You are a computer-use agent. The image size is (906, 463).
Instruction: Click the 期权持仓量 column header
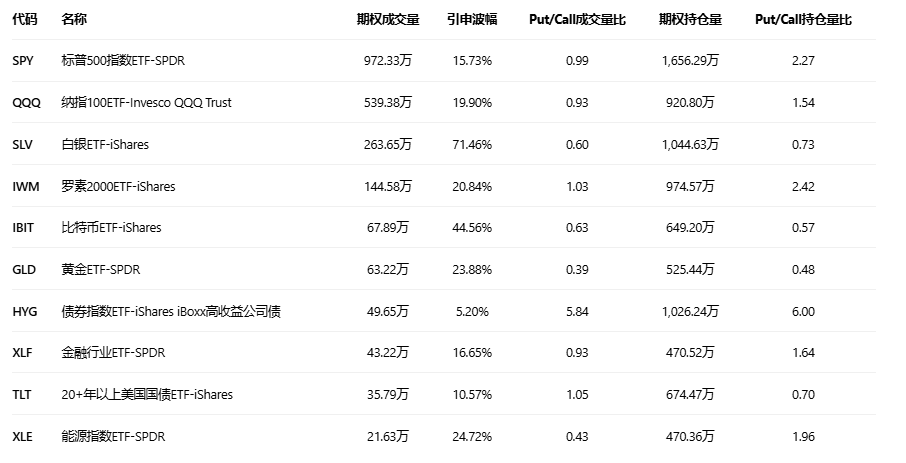(x=690, y=19)
